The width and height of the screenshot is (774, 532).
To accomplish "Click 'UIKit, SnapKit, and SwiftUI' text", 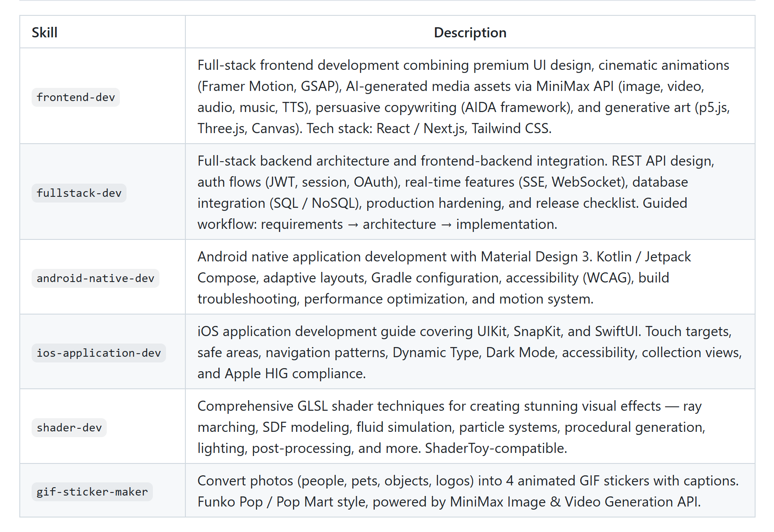I will pyautogui.click(x=559, y=331).
